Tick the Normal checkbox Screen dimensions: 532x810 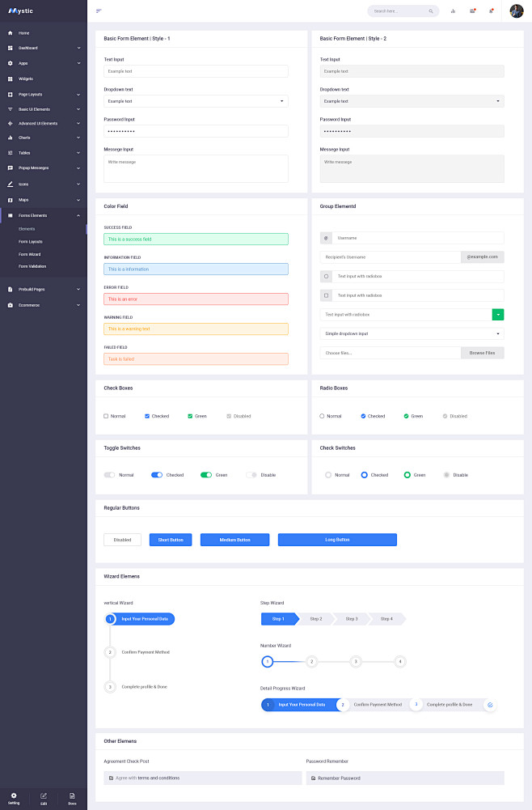[106, 416]
